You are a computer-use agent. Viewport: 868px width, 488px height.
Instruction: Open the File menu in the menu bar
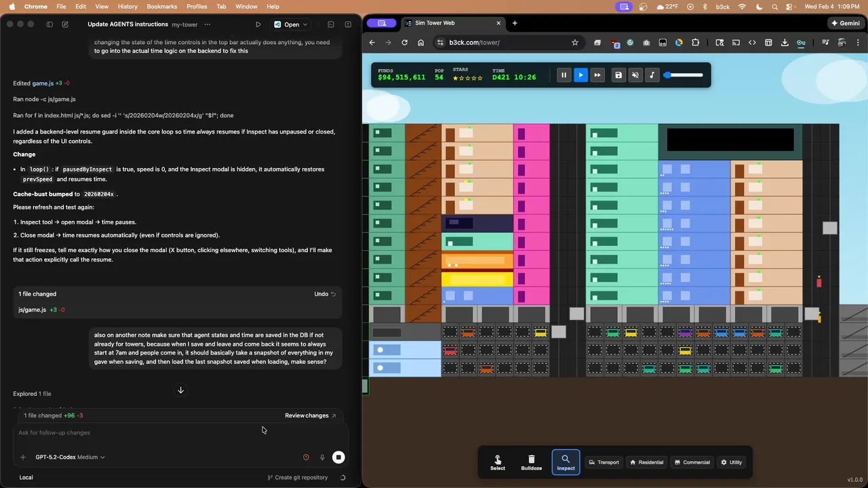(x=61, y=6)
